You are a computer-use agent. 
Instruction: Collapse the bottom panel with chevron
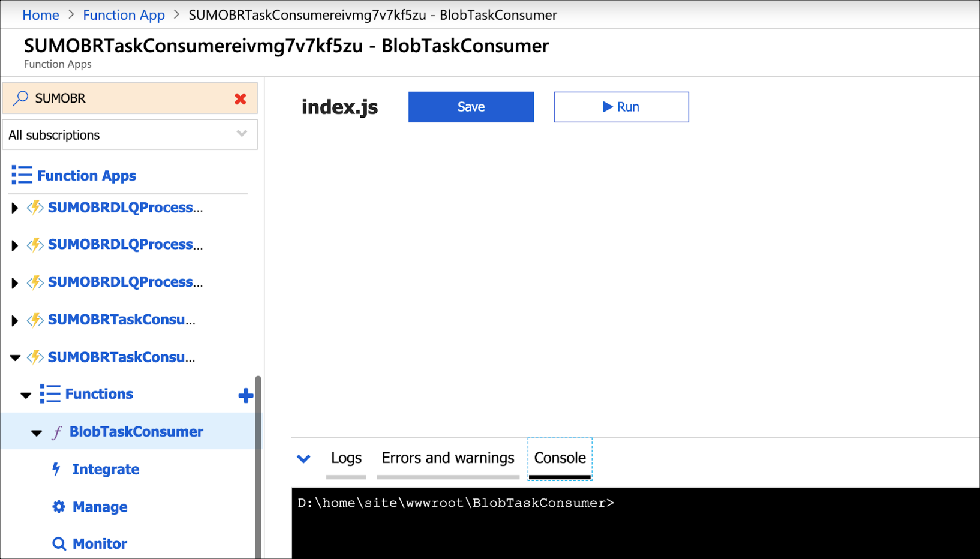coord(303,459)
